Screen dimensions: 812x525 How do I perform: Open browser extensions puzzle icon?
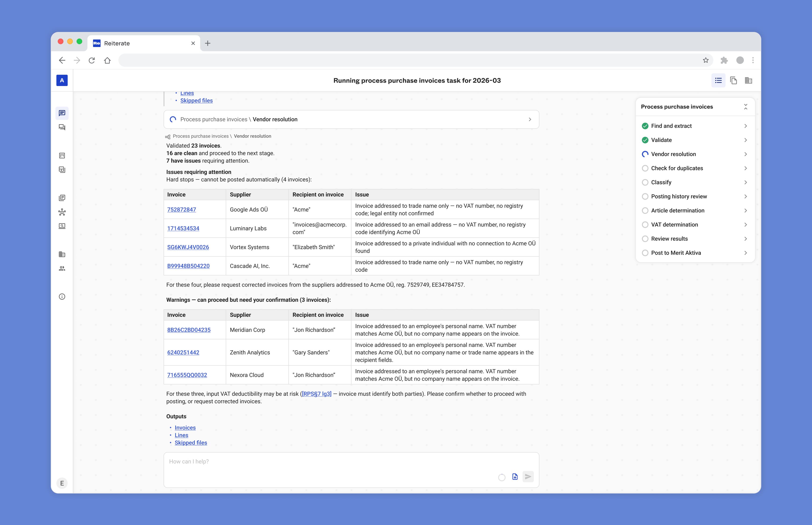(x=724, y=60)
